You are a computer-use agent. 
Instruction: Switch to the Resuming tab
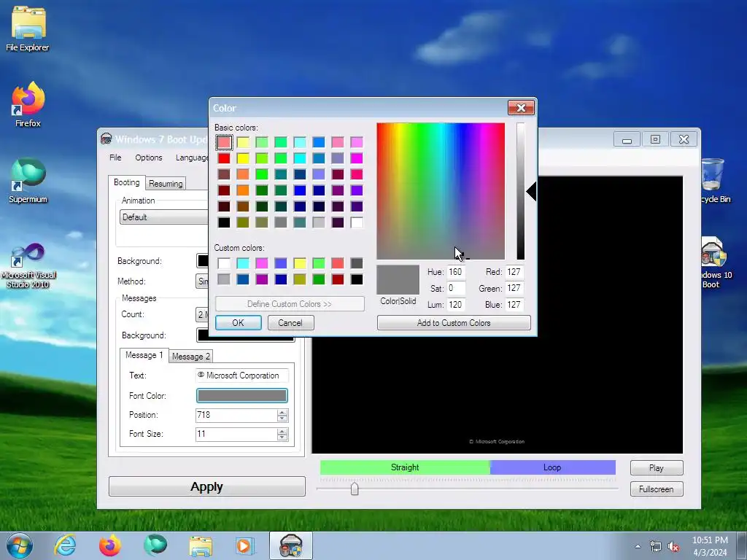[166, 184]
